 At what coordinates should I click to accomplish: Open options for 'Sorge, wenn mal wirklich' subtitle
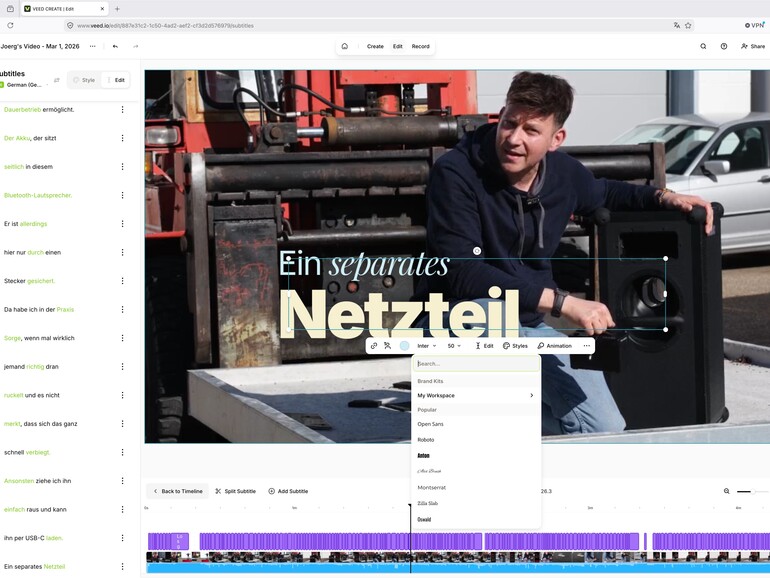tap(122, 338)
